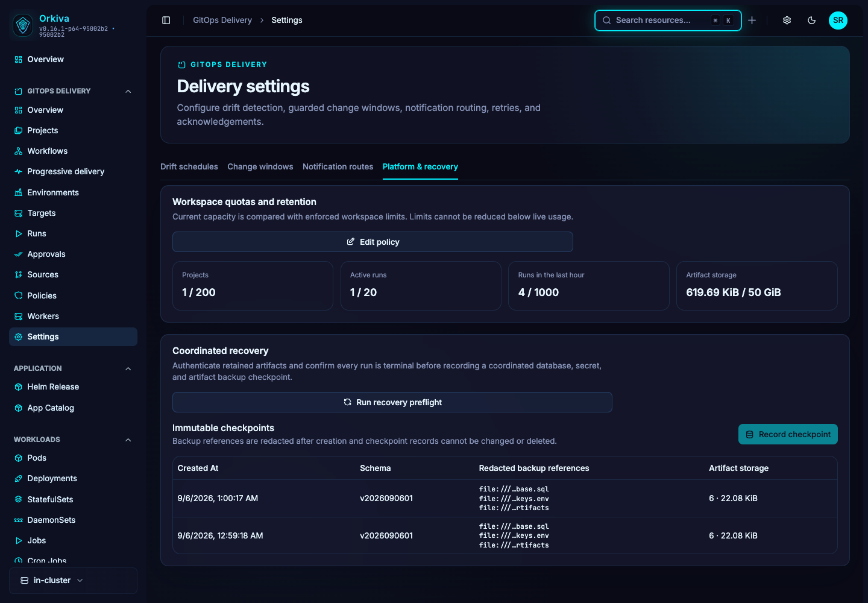Click the top Overview sidebar icon
Viewport: 868px width, 603px height.
tap(19, 59)
